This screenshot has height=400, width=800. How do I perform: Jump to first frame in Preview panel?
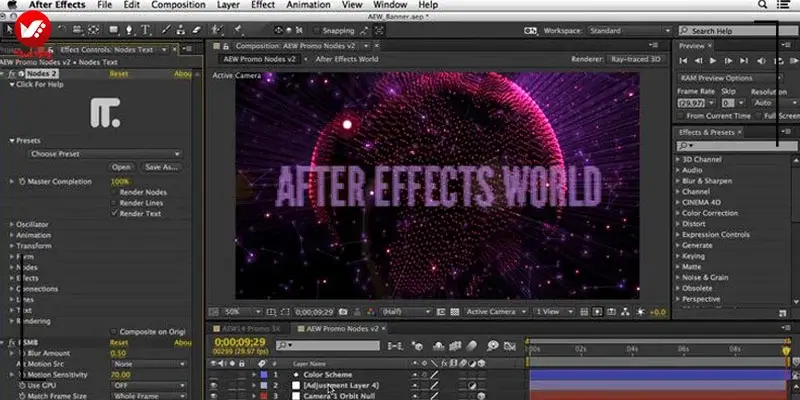(x=683, y=61)
